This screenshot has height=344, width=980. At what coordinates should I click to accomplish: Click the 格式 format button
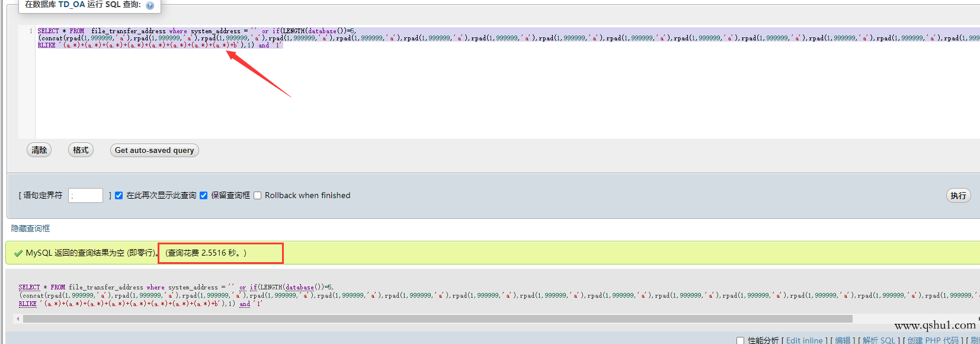click(x=81, y=150)
